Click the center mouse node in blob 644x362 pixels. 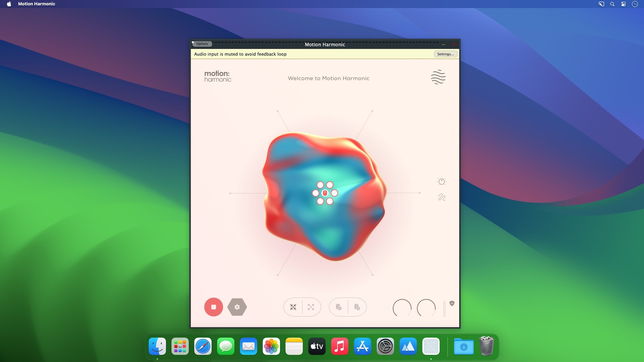point(325,193)
